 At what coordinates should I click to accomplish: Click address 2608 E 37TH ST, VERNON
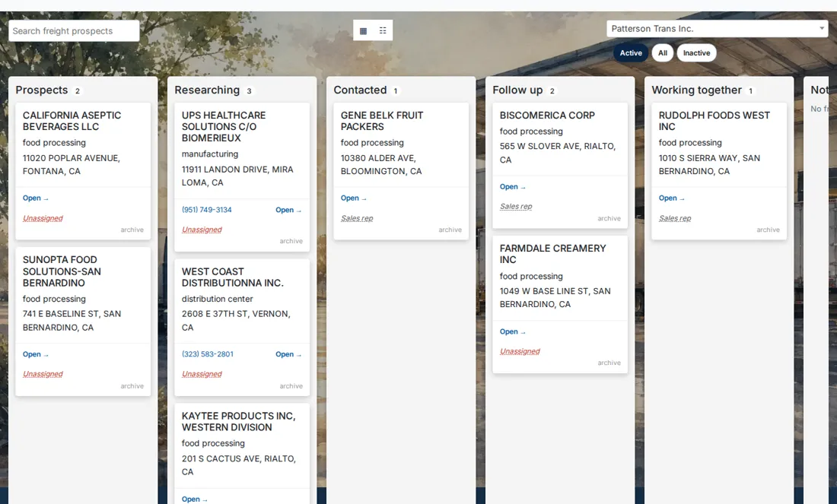point(236,321)
